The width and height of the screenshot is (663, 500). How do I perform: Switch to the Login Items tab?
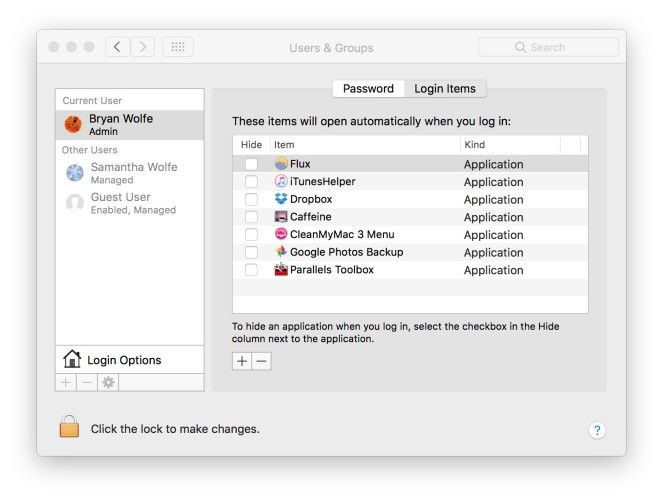[445, 89]
